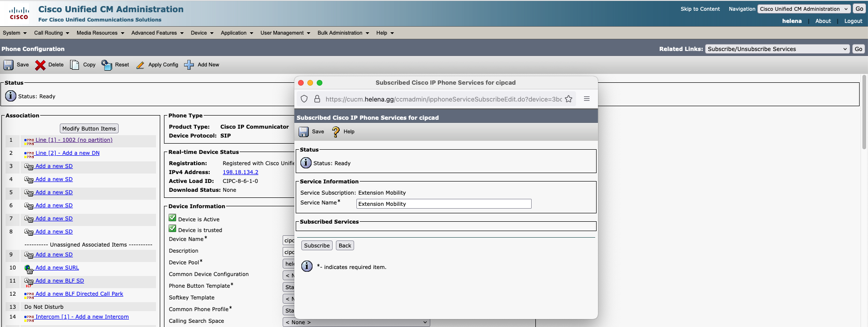Open the Navigation dropdown at top right
This screenshot has height=327, width=868.
coord(804,9)
